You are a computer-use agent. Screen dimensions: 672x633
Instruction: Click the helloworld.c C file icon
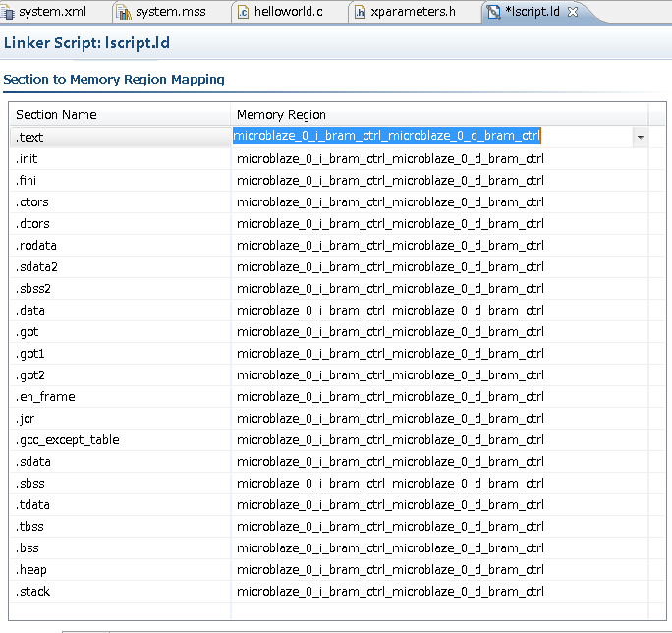tap(243, 12)
